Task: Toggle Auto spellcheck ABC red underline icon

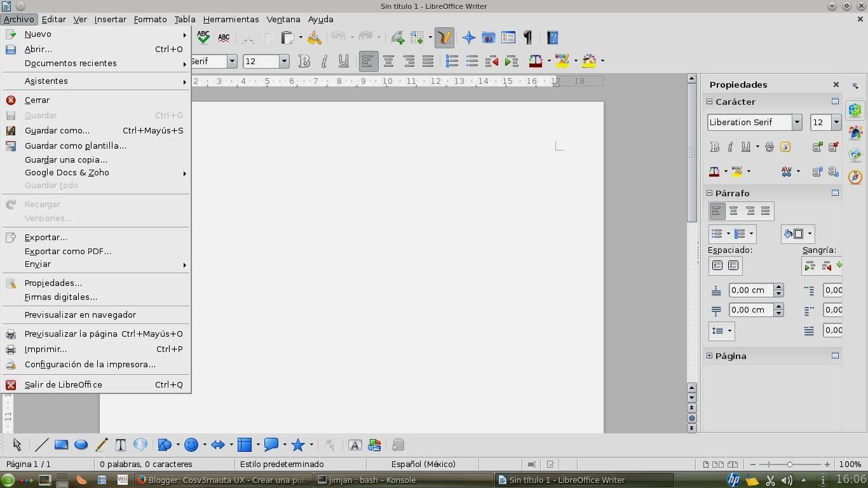Action: (x=224, y=37)
